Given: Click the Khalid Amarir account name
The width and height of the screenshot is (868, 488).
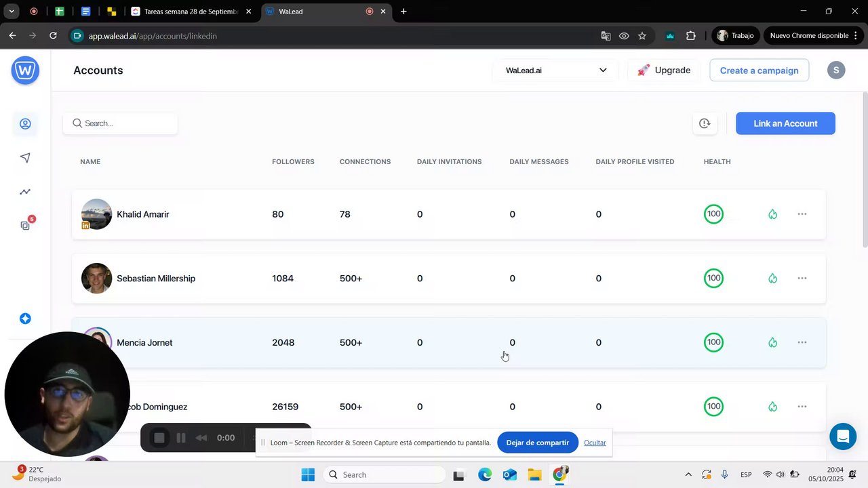Looking at the screenshot, I should click(143, 214).
